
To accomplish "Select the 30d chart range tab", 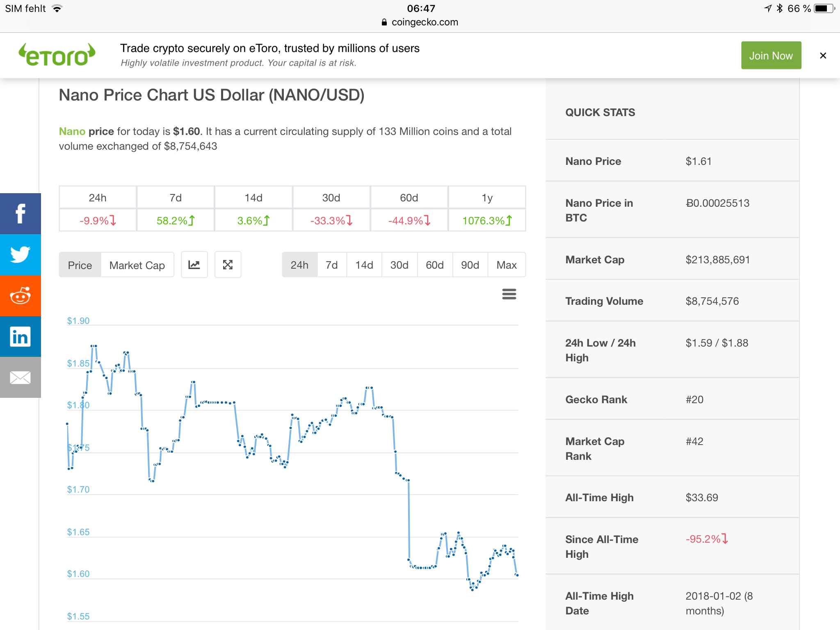I will point(399,265).
